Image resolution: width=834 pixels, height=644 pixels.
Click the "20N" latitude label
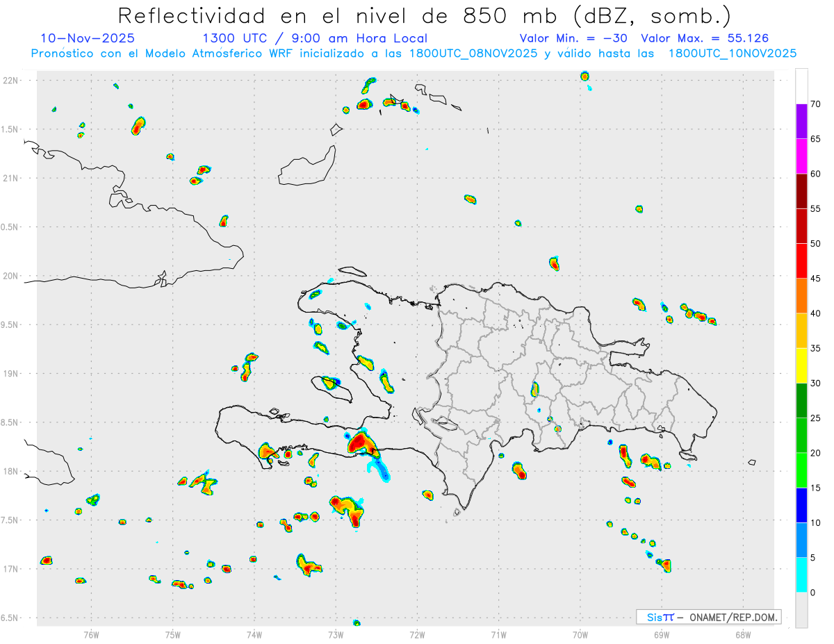[10, 276]
